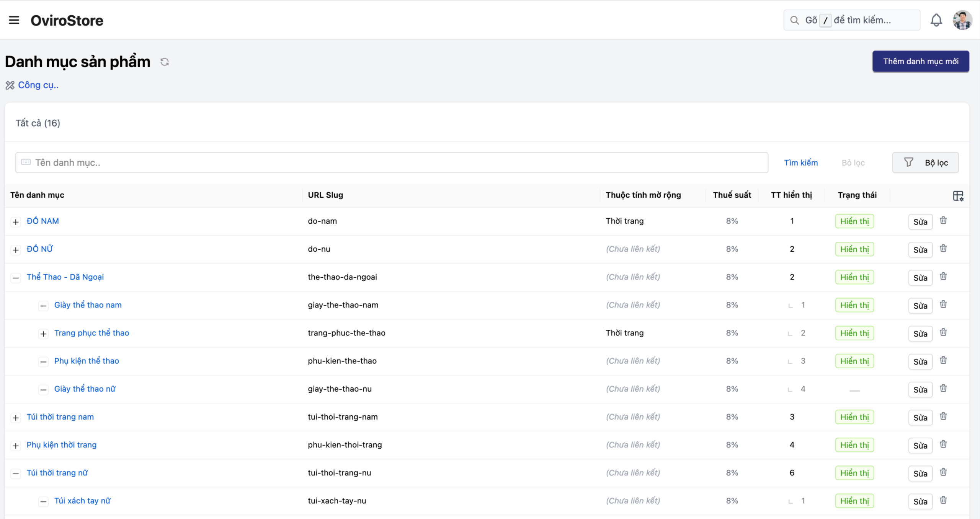
Task: Click Thêm danh mục mới button
Action: click(921, 62)
